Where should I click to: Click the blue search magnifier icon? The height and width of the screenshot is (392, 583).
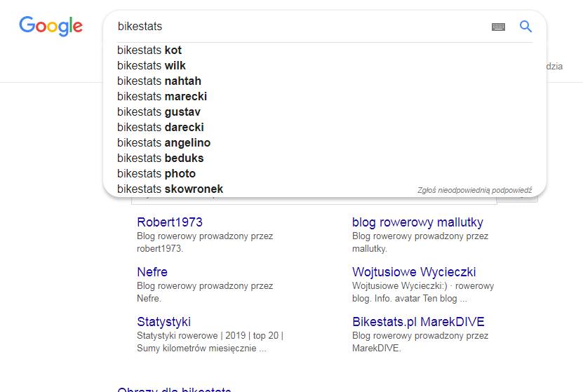coord(525,27)
